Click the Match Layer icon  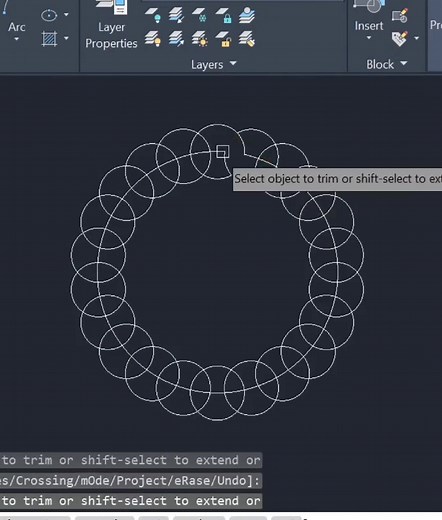[x=247, y=39]
